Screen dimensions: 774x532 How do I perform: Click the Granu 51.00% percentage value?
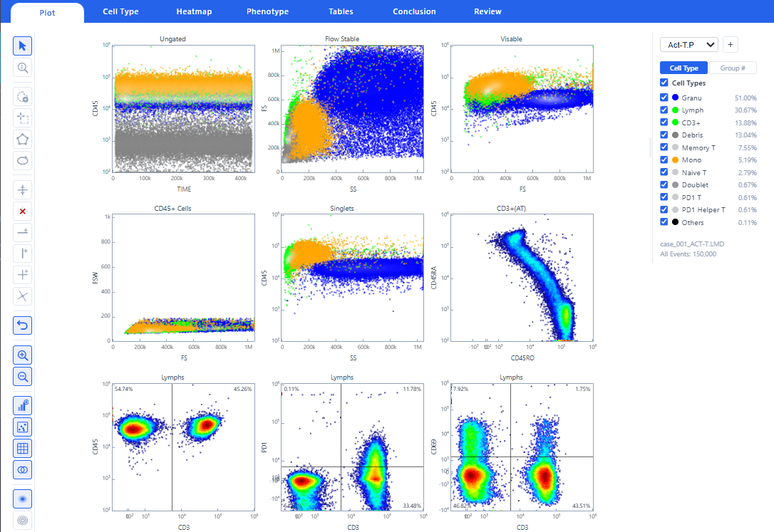click(745, 98)
